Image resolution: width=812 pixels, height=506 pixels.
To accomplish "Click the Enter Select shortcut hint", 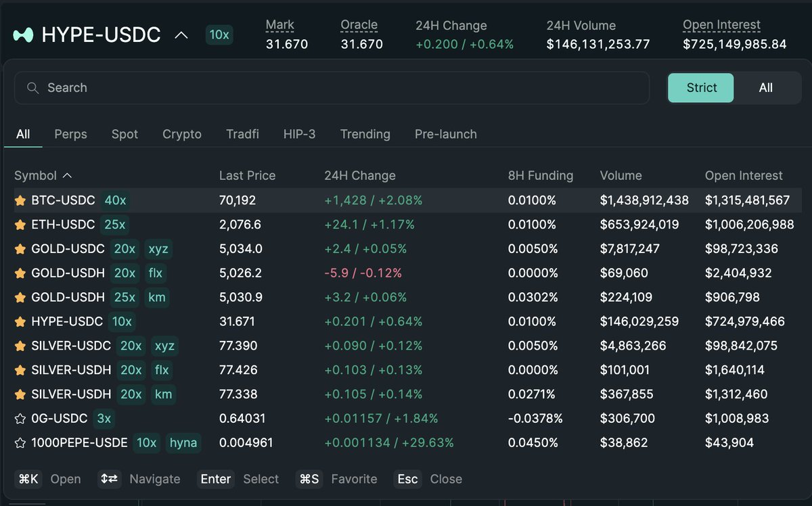I will click(238, 479).
